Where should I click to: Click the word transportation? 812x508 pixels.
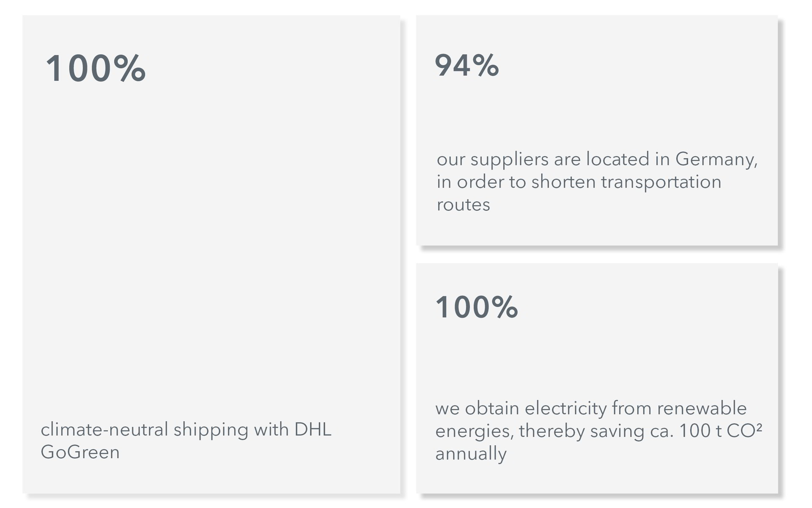[x=661, y=182]
